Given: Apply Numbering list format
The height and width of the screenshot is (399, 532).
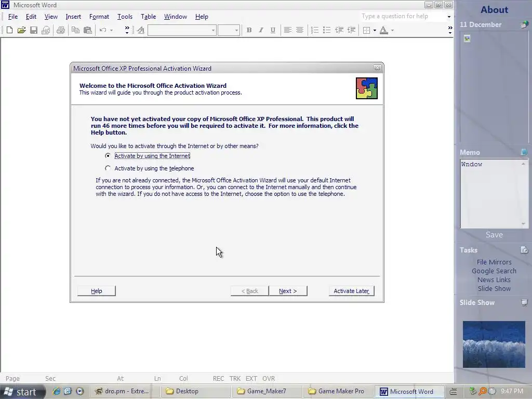Looking at the screenshot, I should tap(315, 30).
